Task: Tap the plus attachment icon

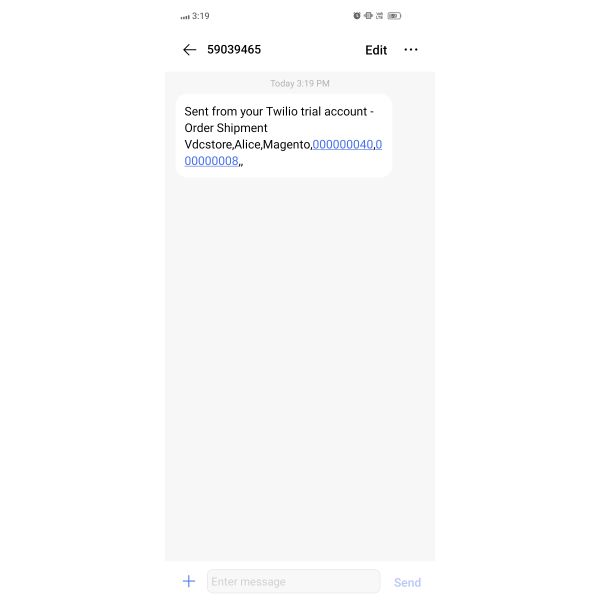Action: pos(189,581)
